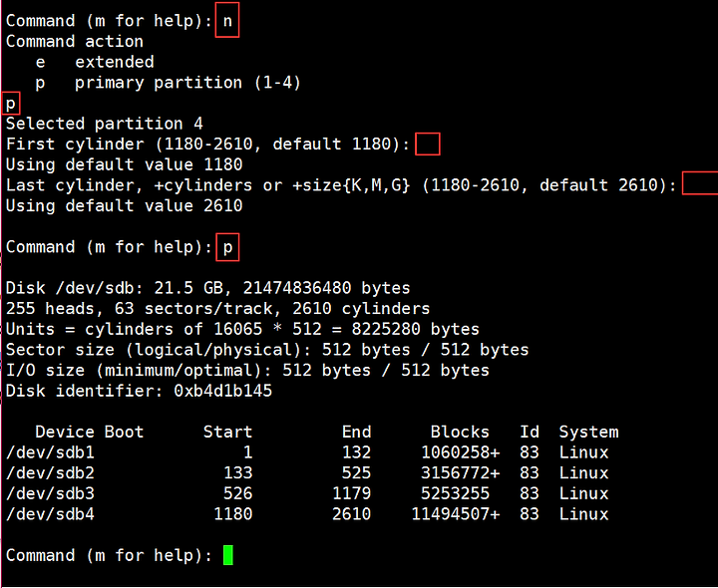Click the '/dev/sdb1' device entry
The width and height of the screenshot is (718, 588).
coord(50,452)
